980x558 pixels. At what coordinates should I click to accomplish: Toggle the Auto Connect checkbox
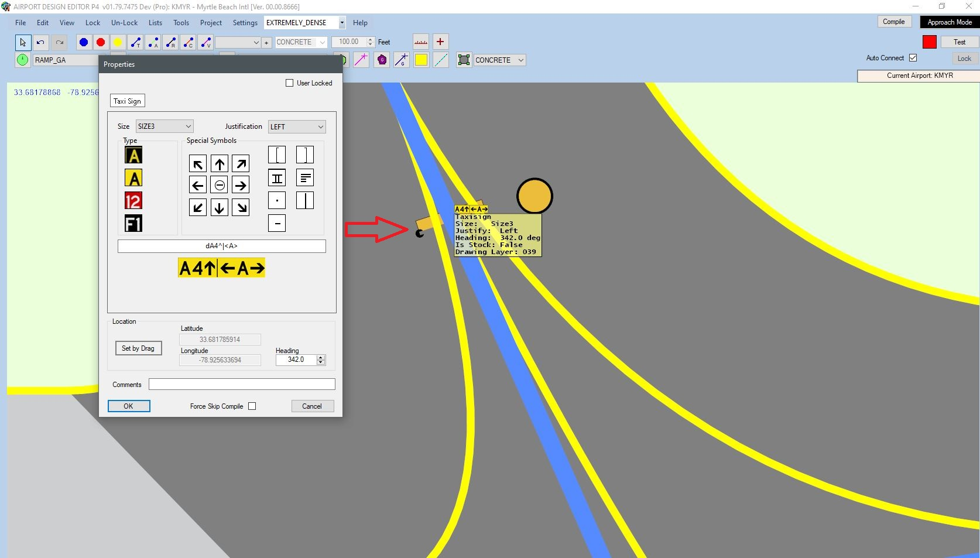[x=913, y=58]
